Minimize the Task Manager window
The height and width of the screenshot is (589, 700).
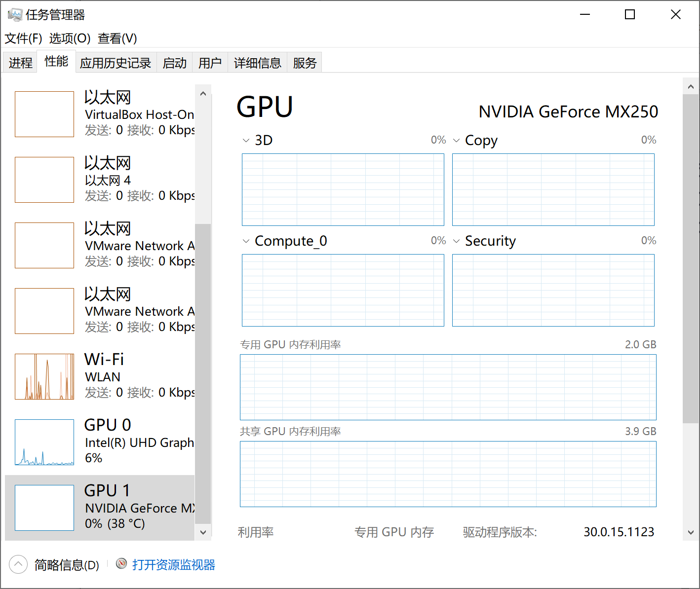coord(585,14)
